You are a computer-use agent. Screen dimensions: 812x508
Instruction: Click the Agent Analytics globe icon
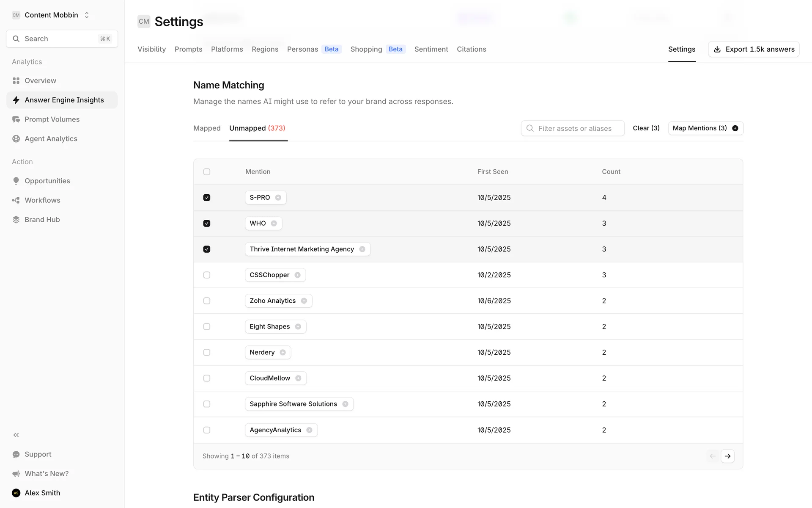pyautogui.click(x=16, y=139)
